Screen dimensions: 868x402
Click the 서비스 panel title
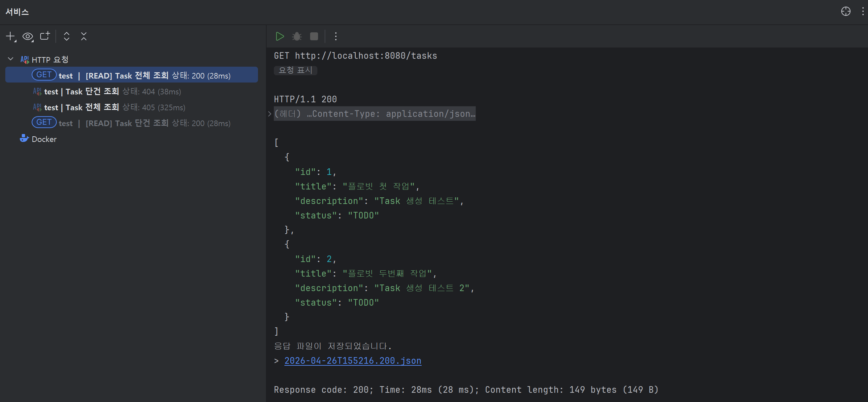17,12
